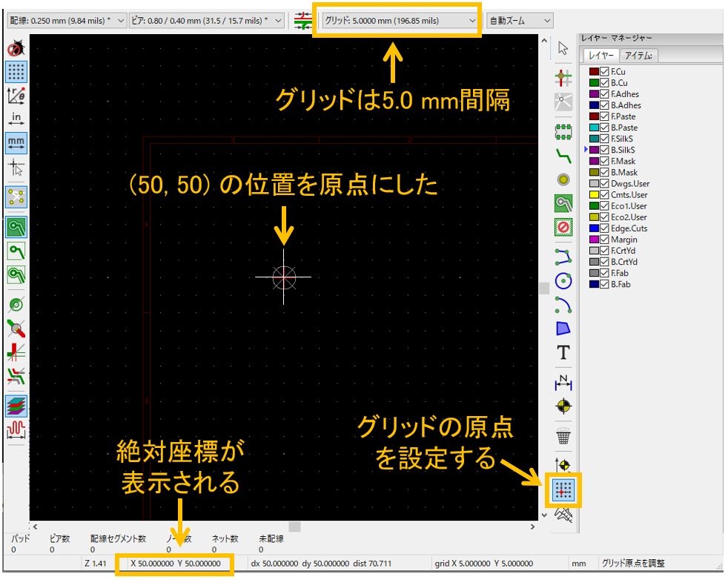
Task: Switch units to inches
Action: [x=16, y=119]
